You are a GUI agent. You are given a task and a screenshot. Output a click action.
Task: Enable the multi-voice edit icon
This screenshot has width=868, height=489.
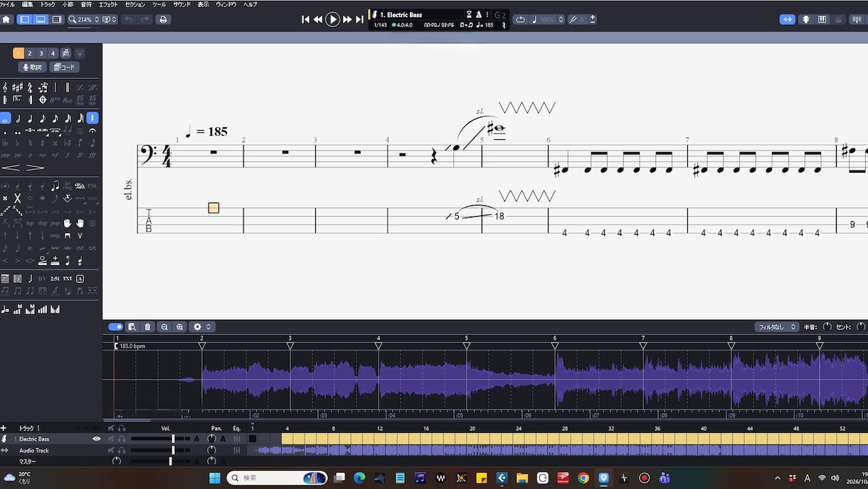pos(65,53)
